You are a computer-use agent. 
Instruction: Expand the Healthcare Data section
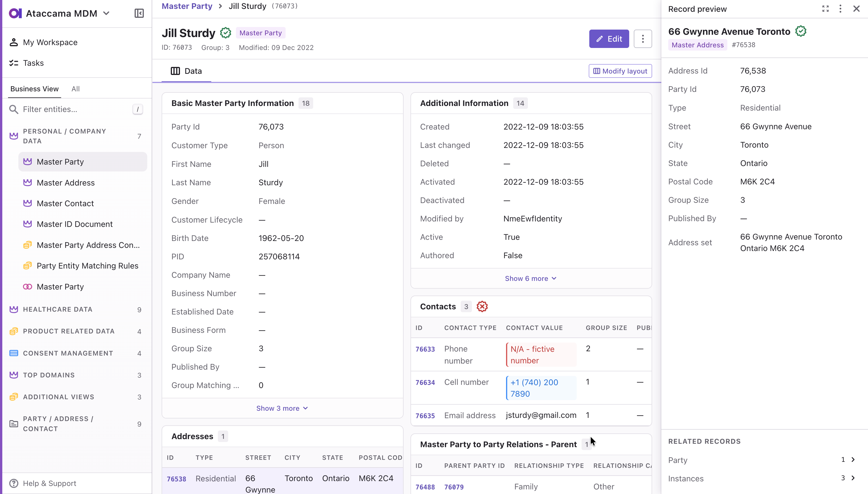click(x=77, y=309)
